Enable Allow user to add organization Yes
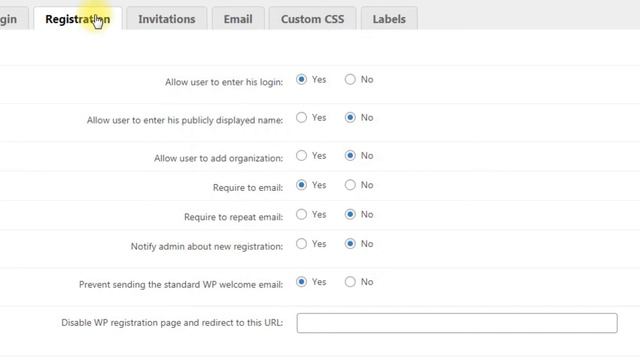The height and width of the screenshot is (360, 640). (x=301, y=156)
